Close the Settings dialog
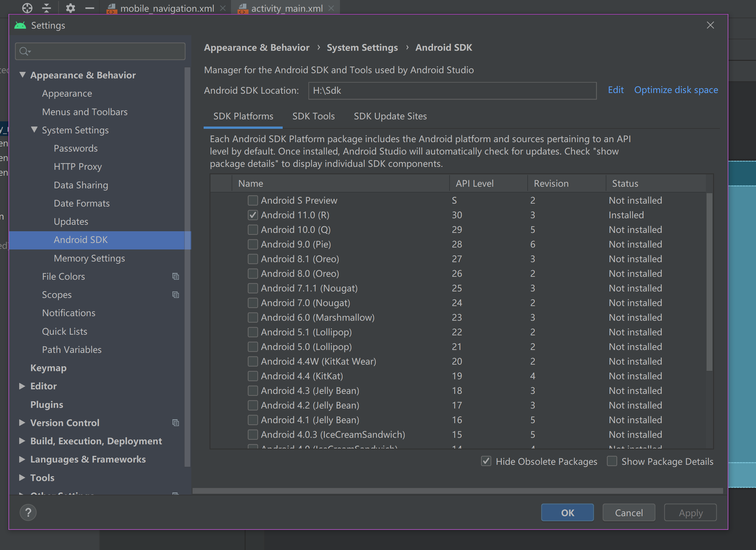 [710, 25]
